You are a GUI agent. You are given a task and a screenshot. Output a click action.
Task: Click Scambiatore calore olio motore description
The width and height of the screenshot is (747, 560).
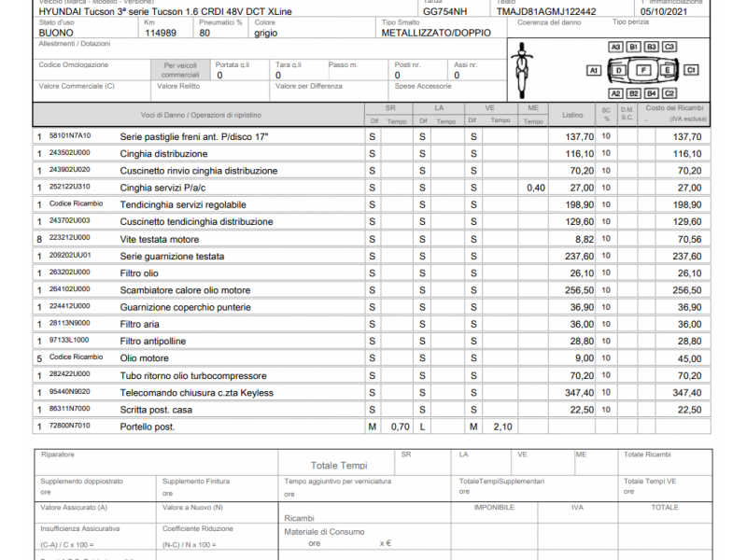click(x=185, y=290)
